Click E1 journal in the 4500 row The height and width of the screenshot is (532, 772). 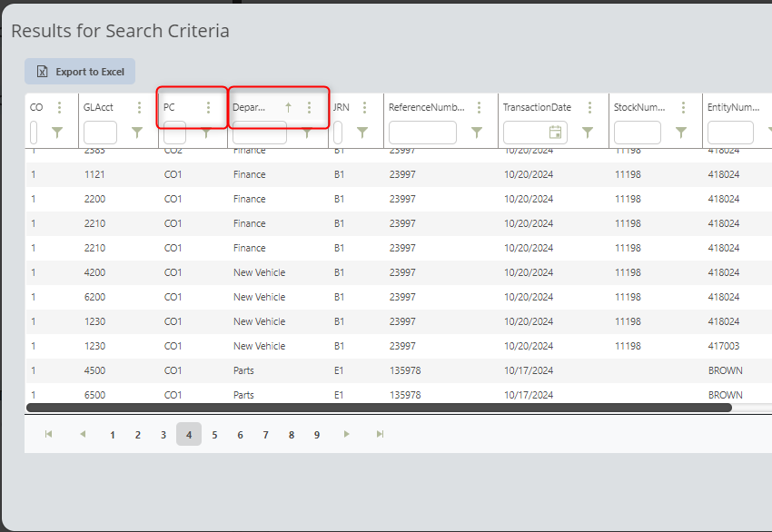coord(339,370)
